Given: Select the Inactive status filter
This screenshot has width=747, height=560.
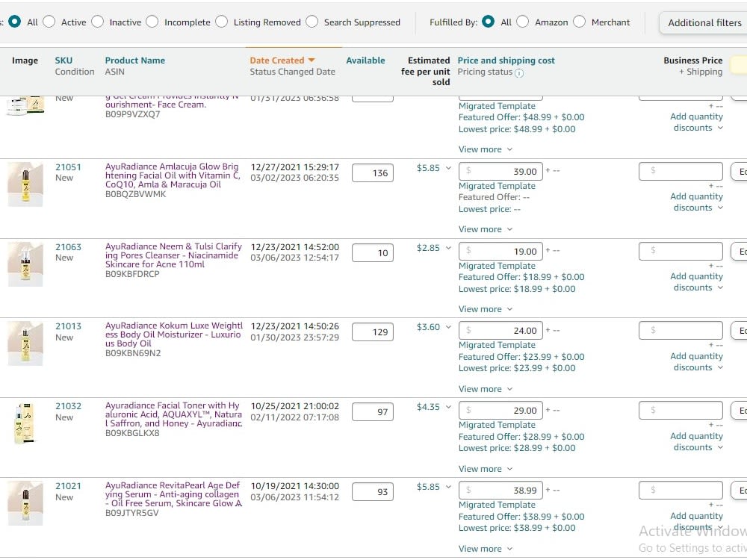Looking at the screenshot, I should click(98, 22).
